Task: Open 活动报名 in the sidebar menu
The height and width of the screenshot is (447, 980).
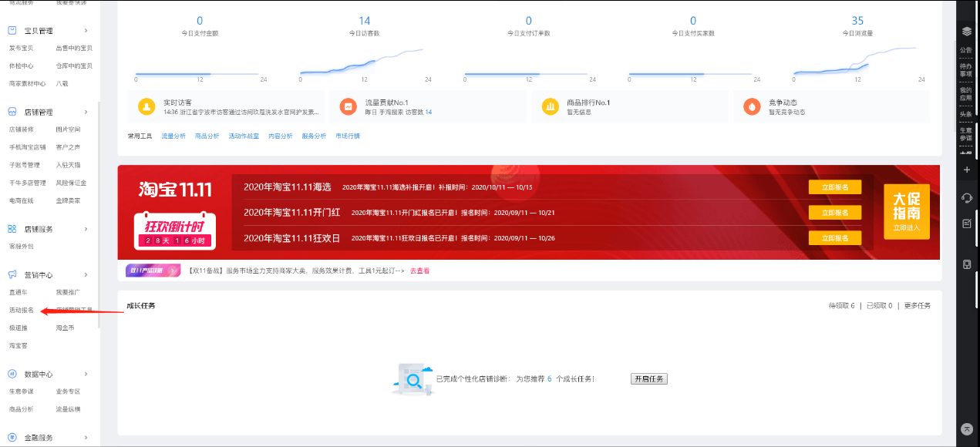Action: [x=21, y=311]
